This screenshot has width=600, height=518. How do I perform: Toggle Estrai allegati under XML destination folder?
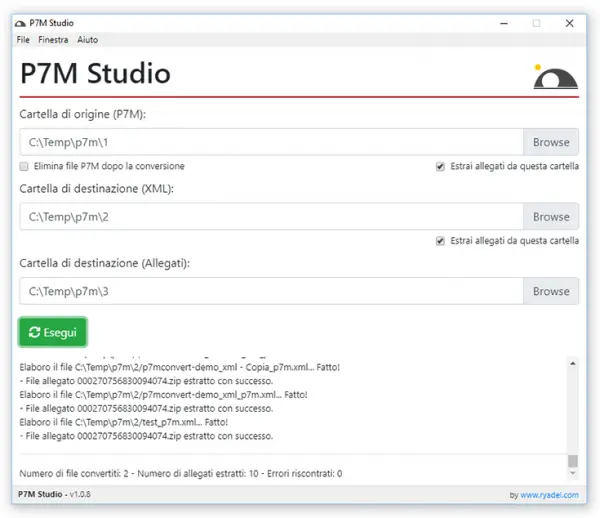coord(440,241)
